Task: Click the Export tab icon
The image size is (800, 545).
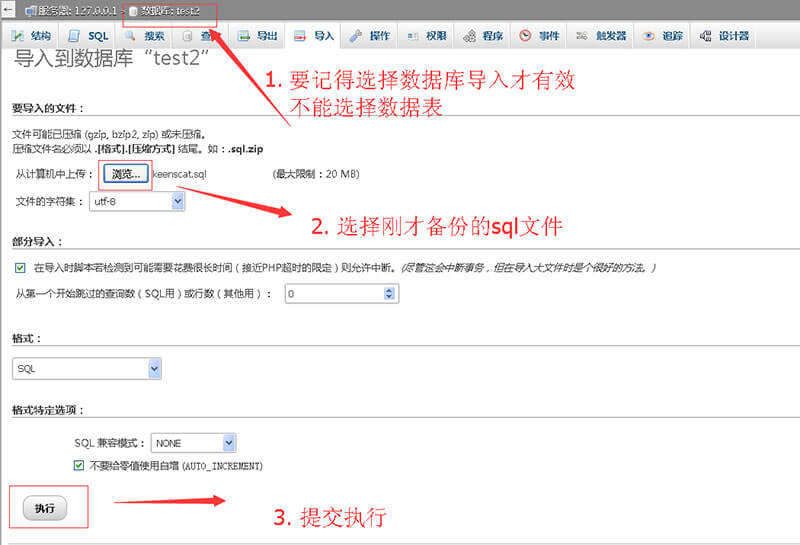Action: (244, 36)
